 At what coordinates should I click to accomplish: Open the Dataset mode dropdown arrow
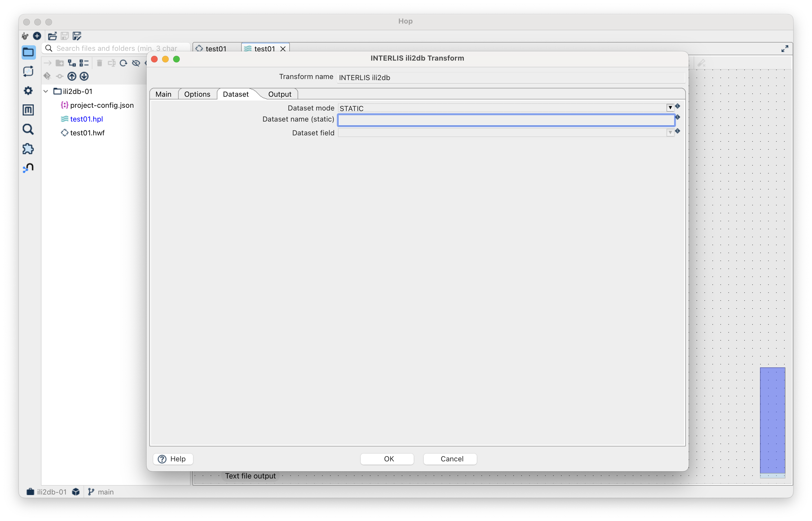pos(670,108)
